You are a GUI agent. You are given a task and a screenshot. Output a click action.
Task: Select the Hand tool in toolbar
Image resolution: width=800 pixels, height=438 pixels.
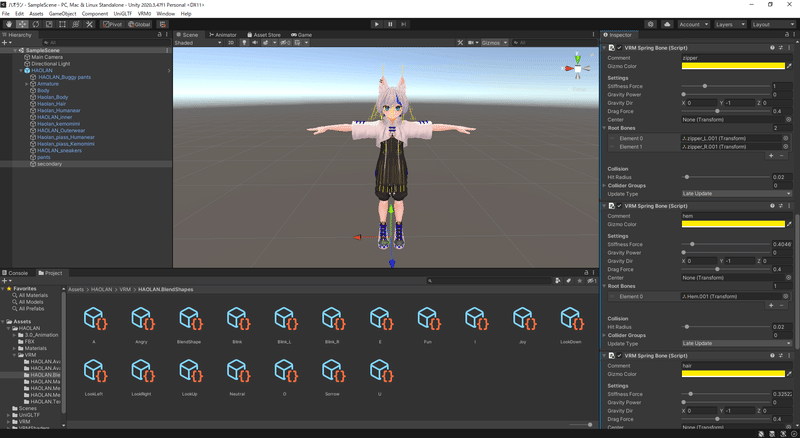[9, 24]
